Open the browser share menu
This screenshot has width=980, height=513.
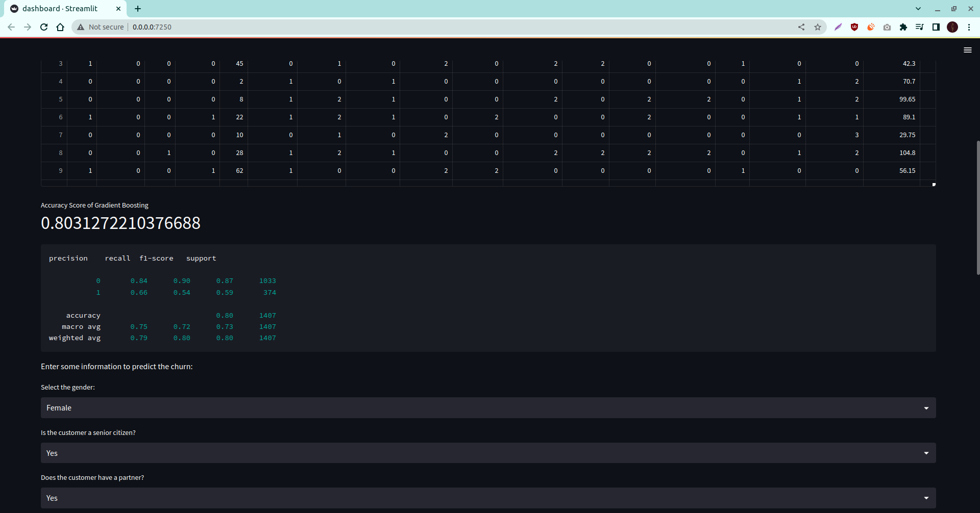(x=801, y=27)
